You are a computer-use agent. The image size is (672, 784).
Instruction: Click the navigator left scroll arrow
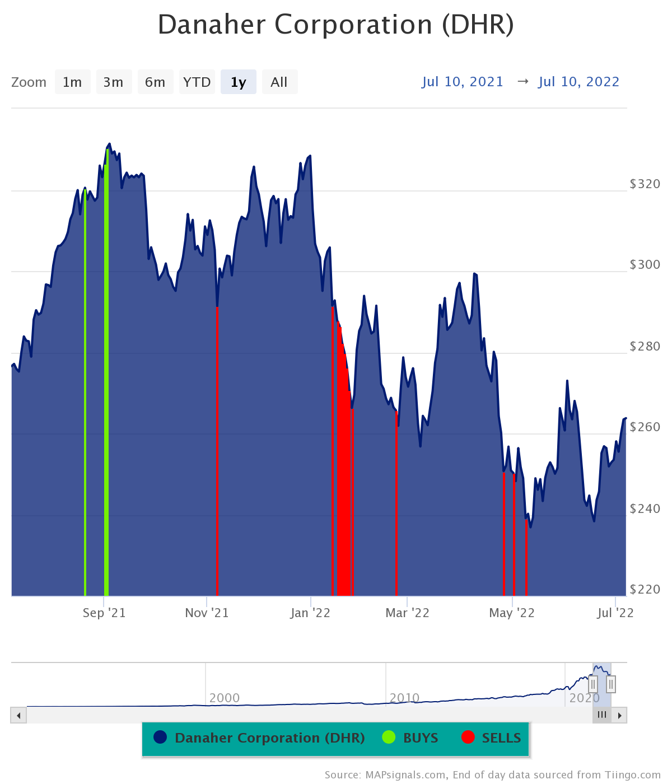click(18, 715)
